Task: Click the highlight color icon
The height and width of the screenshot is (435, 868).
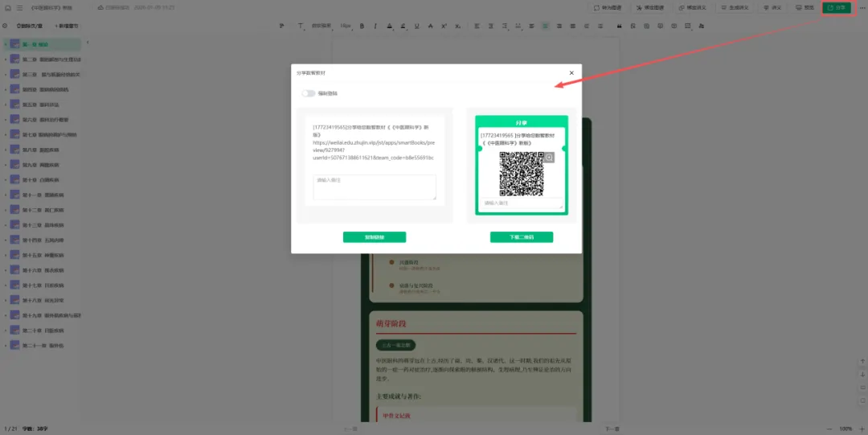Action: point(403,26)
